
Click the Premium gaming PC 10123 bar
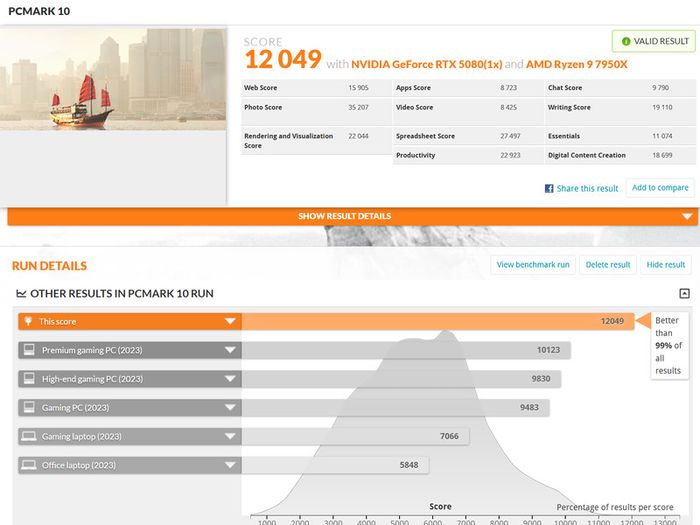click(406, 350)
